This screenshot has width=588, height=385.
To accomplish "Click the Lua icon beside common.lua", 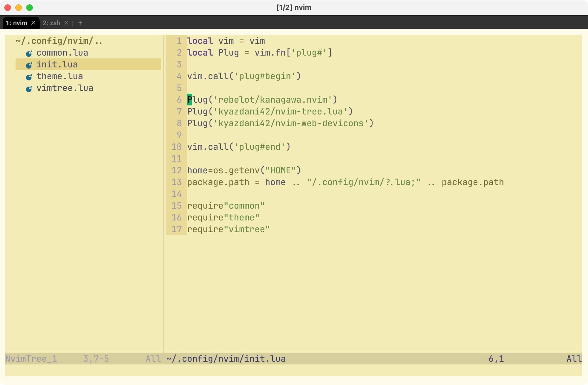I will pyautogui.click(x=29, y=53).
